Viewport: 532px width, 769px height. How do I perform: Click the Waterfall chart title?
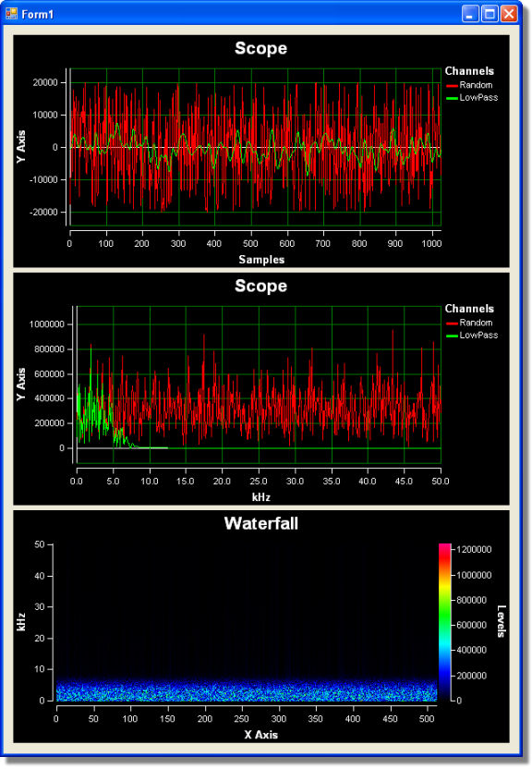pos(261,523)
